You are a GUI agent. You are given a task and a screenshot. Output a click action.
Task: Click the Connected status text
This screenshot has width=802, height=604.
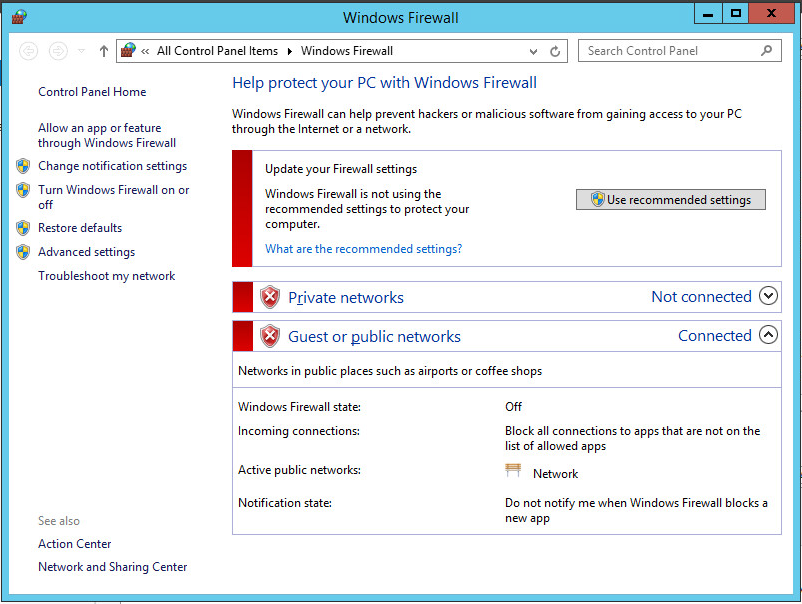click(715, 336)
